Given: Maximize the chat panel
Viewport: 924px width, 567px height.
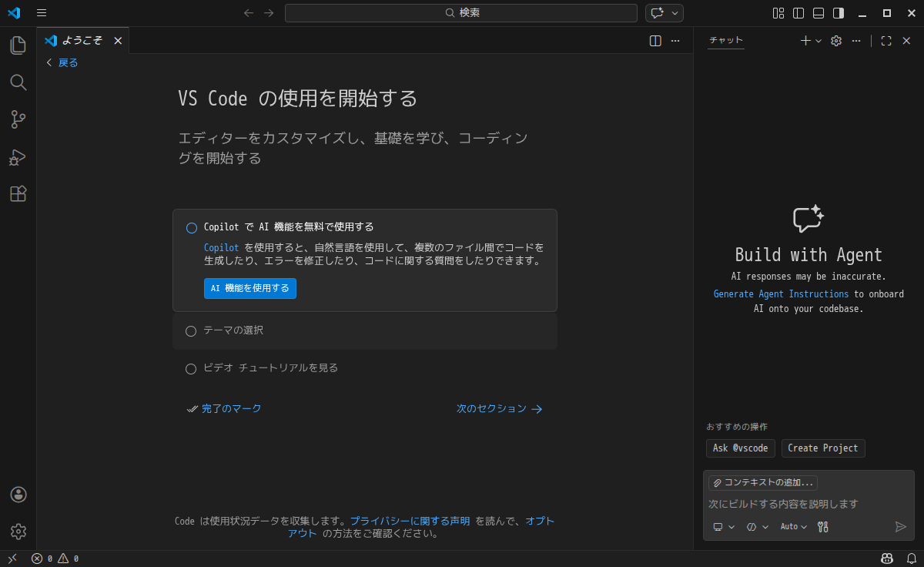Looking at the screenshot, I should [x=886, y=41].
